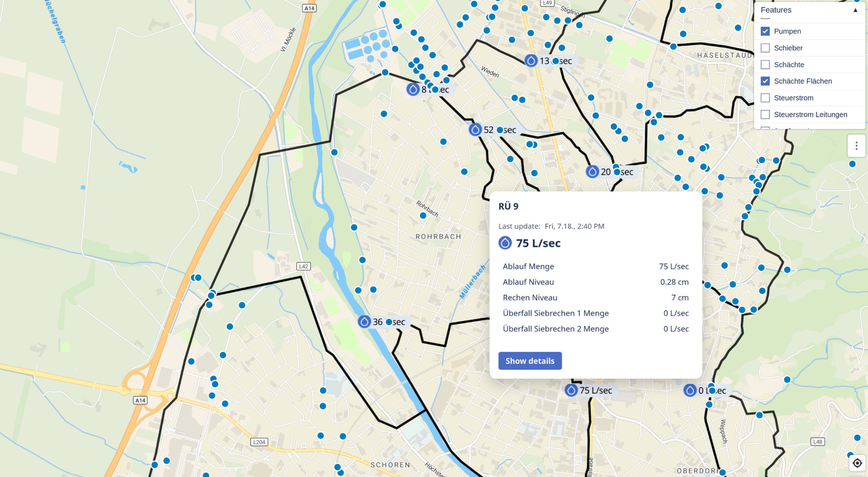Click the 52 L/sec pump marker
The width and height of the screenshot is (868, 477).
476,130
